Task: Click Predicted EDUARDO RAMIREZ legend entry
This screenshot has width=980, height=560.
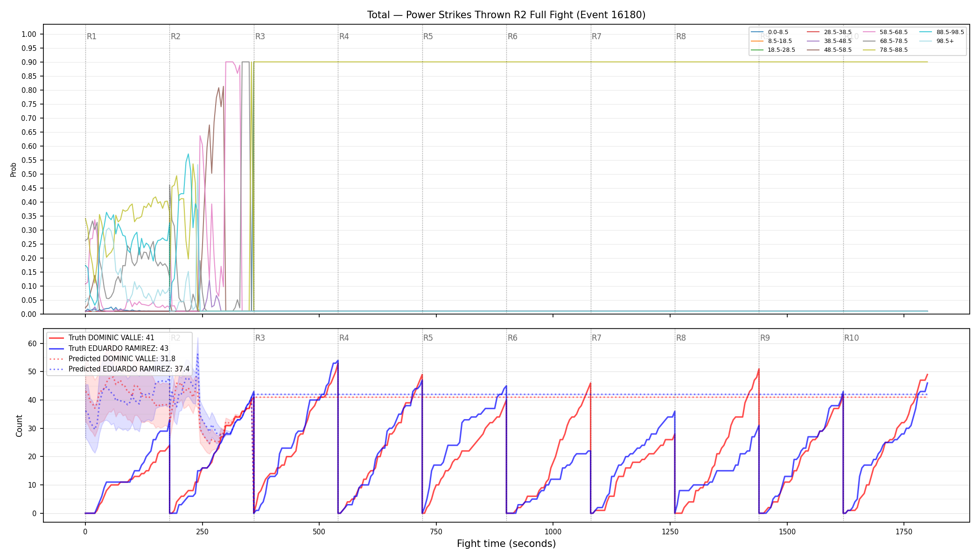Action: point(119,369)
